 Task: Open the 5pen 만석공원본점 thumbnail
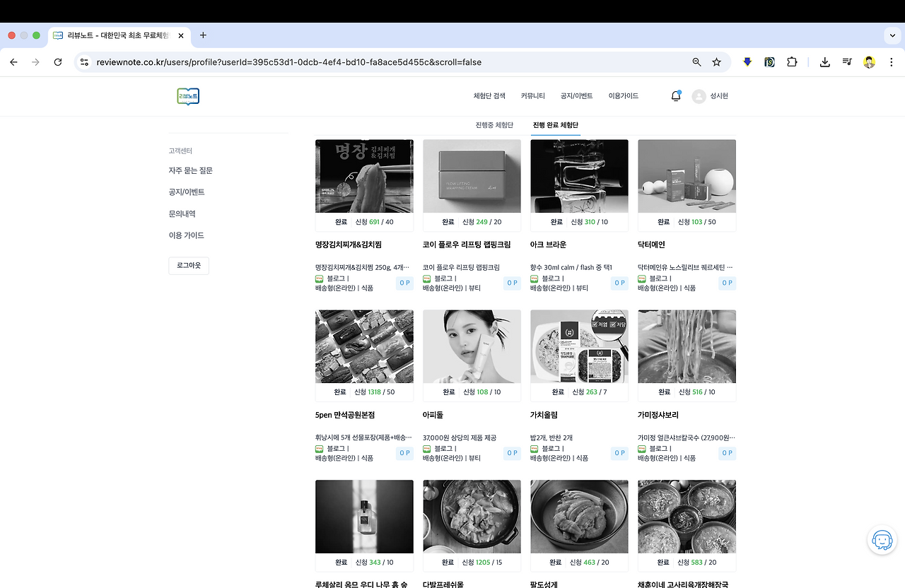click(364, 346)
